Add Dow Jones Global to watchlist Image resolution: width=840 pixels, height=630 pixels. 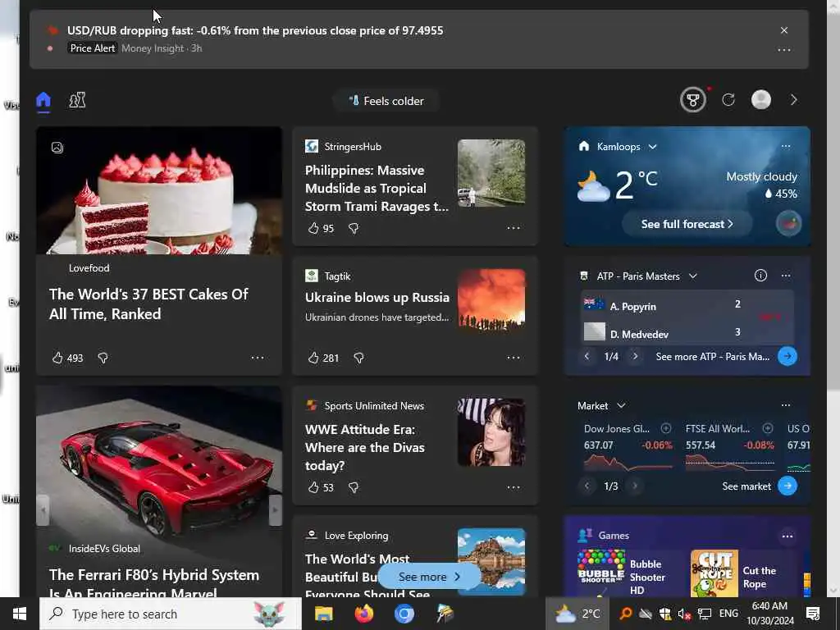(x=666, y=428)
